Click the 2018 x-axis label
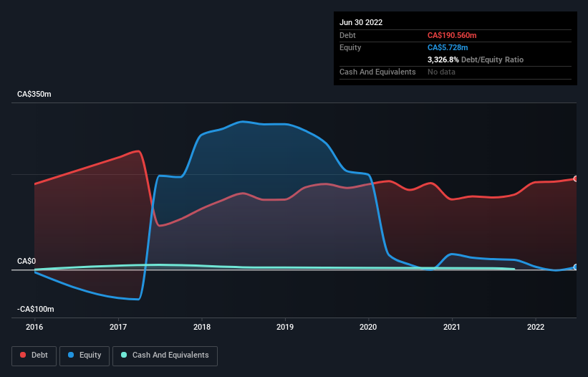The width and height of the screenshot is (588, 377). click(x=202, y=327)
